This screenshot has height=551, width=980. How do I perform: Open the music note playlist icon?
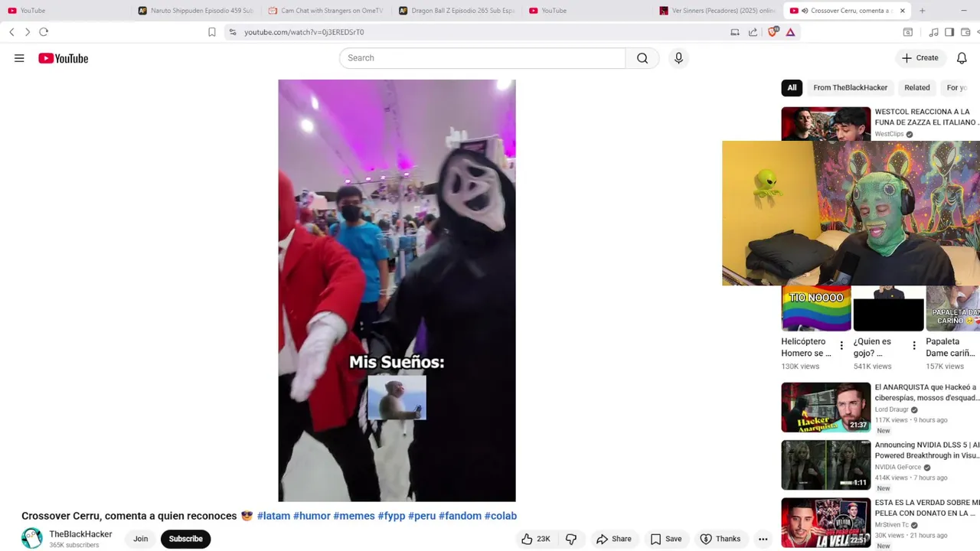[933, 32]
